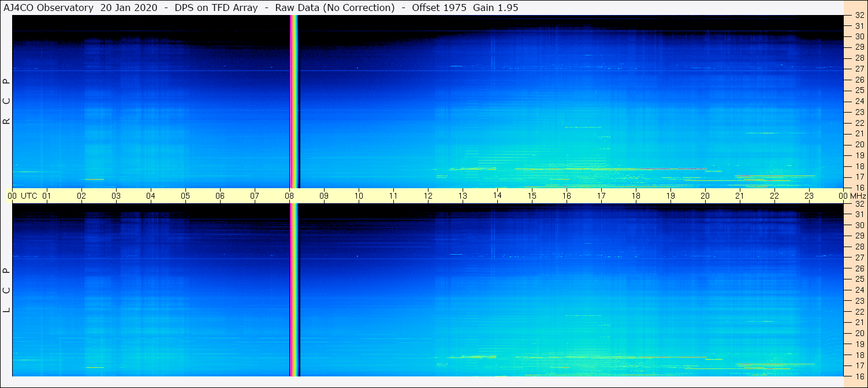Select the 16 hour time marker
868x388 pixels.
[567, 196]
